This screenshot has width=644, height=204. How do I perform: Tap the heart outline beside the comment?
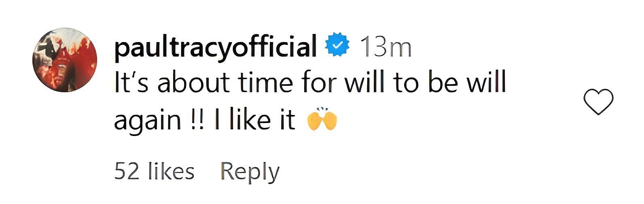click(599, 102)
